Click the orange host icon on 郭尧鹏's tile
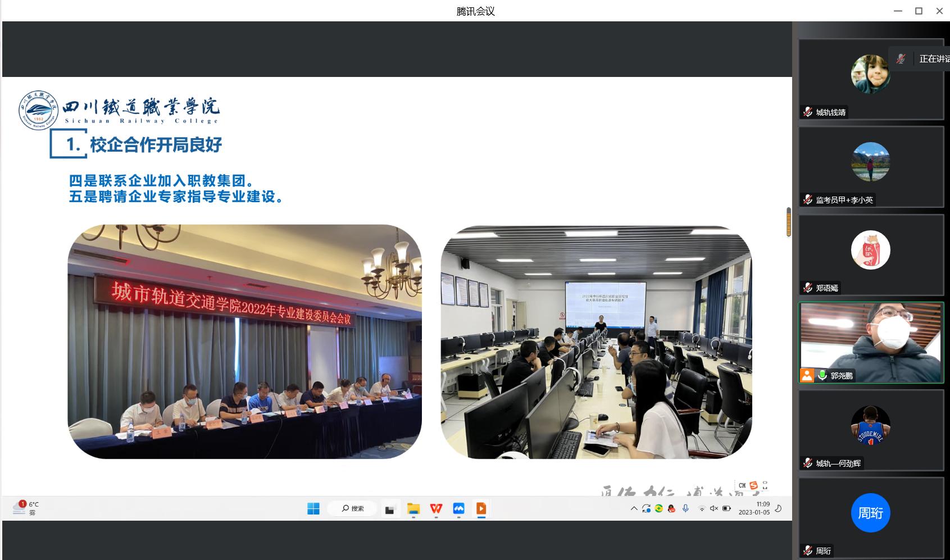 pyautogui.click(x=807, y=376)
